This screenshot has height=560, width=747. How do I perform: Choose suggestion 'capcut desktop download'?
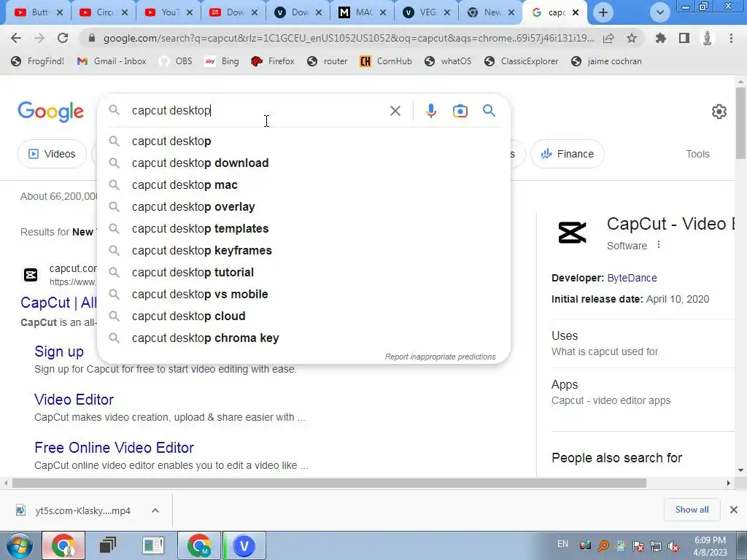coord(303,163)
